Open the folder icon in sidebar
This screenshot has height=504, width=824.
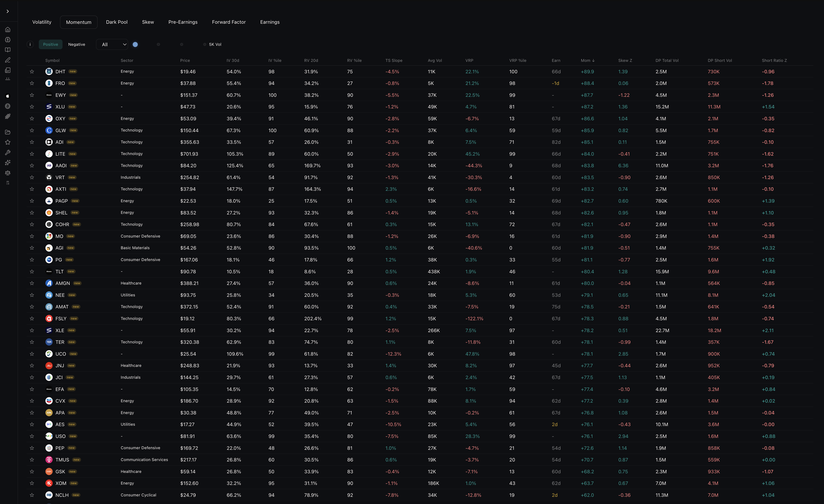click(x=8, y=132)
